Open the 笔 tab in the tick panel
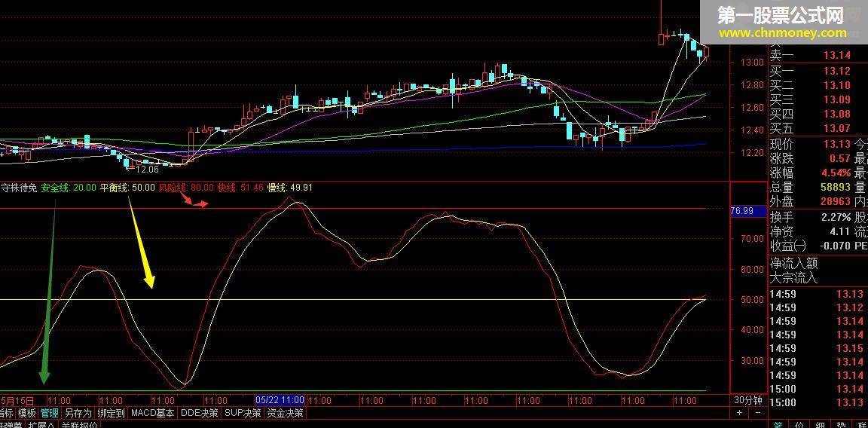The height and width of the screenshot is (428, 868). click(x=778, y=424)
